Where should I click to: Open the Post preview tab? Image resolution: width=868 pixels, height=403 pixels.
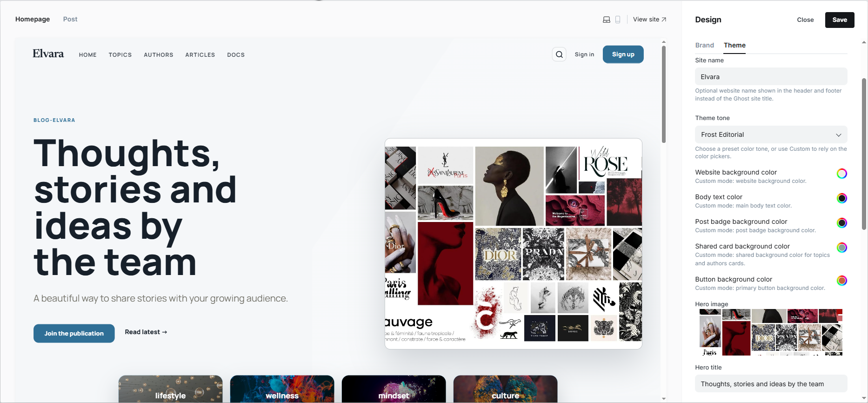(70, 19)
